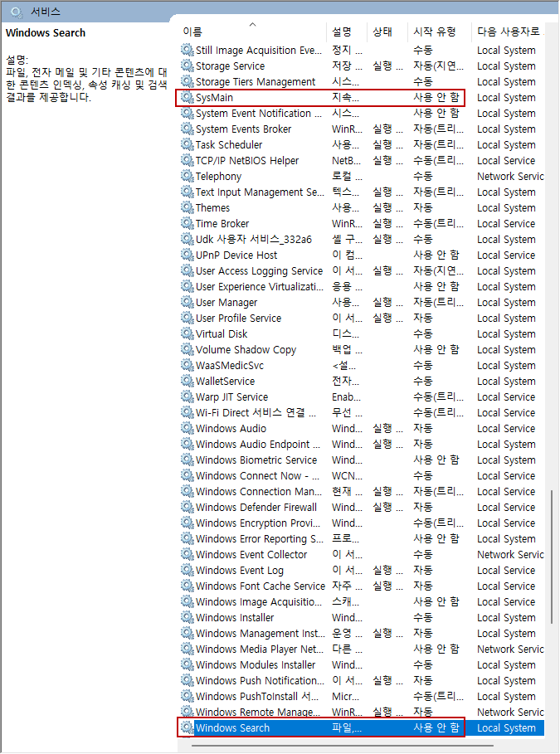
Task: Select the Windows Media Player Network row
Action: point(363,649)
